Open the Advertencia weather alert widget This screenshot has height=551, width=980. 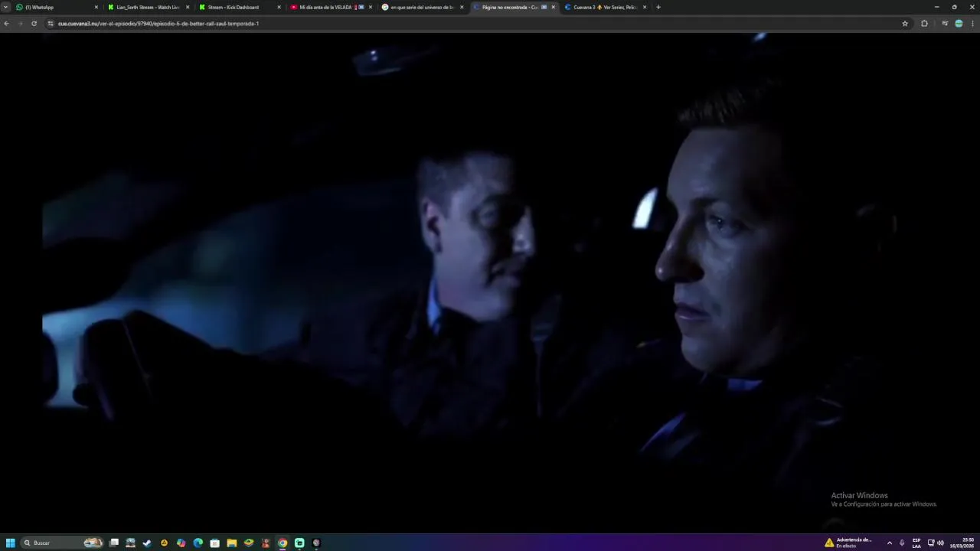[x=848, y=543]
